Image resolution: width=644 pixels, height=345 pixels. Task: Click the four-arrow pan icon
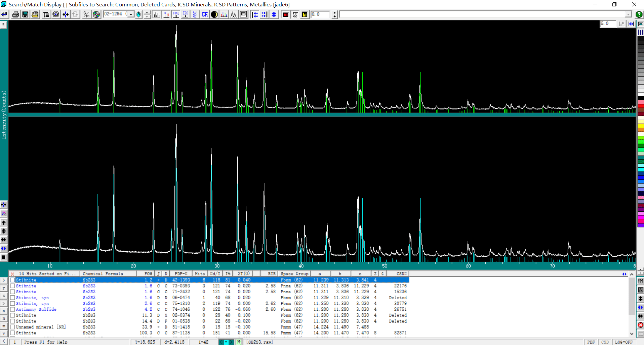(x=66, y=14)
